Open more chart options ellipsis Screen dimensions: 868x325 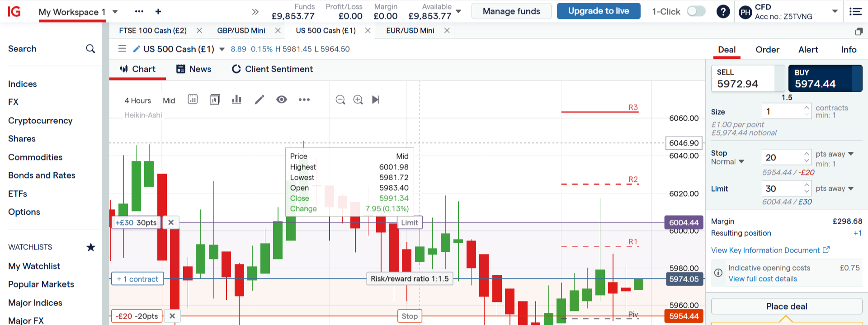pos(304,99)
